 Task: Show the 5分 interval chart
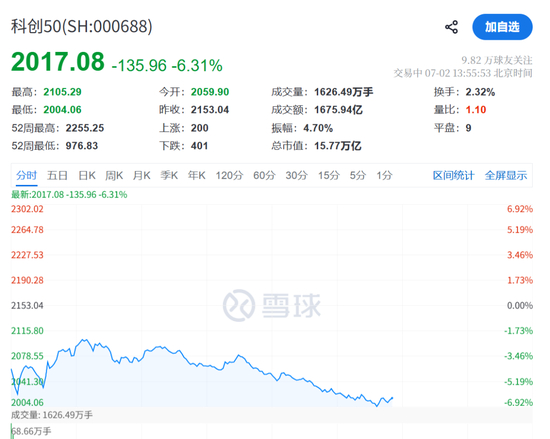[x=357, y=175]
